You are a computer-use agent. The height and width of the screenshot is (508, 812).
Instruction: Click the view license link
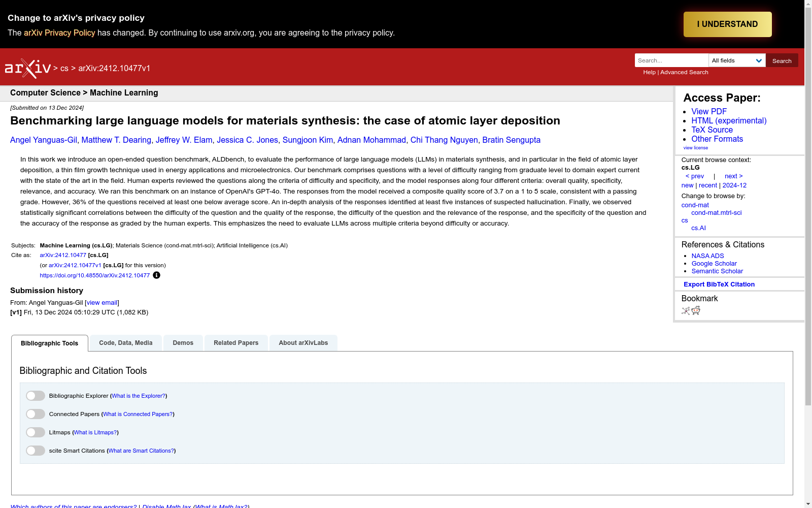(696, 148)
